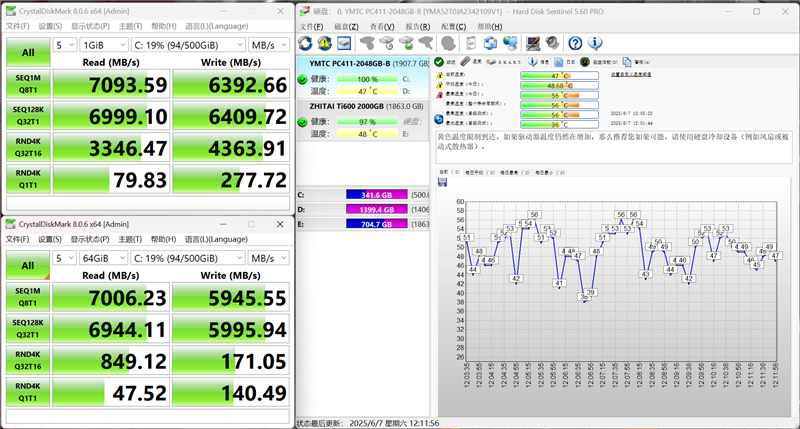This screenshot has width=800, height=429.
Task: Click the 36 °C minimum temperature bar
Action: tap(559, 124)
